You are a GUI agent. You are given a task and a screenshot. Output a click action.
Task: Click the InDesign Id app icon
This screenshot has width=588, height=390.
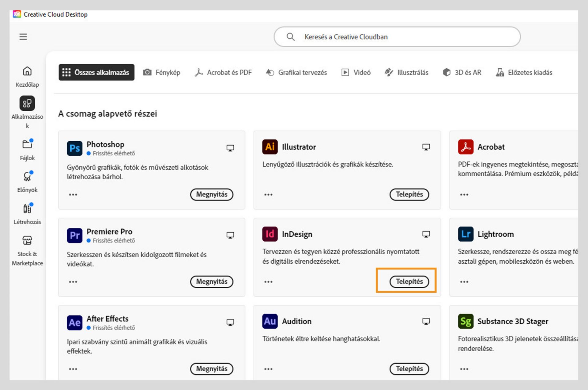coord(269,234)
